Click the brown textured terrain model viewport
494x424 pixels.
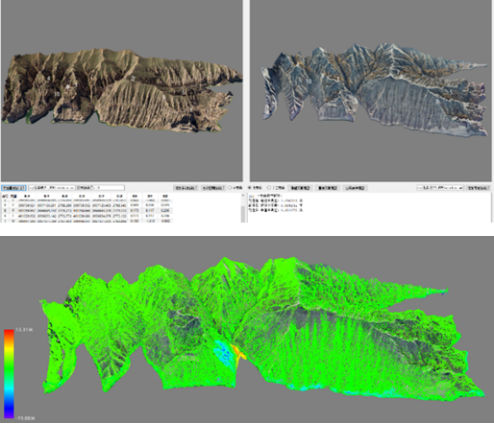coord(122,91)
